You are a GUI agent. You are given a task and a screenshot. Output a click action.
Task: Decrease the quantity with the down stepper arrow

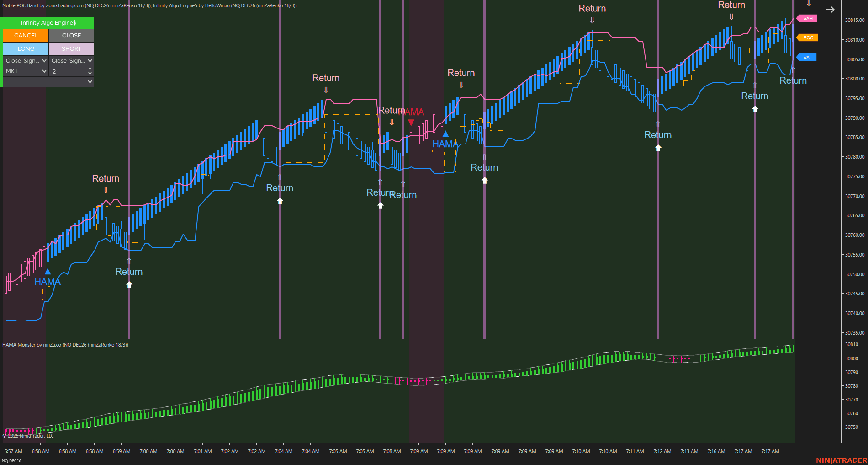[90, 74]
